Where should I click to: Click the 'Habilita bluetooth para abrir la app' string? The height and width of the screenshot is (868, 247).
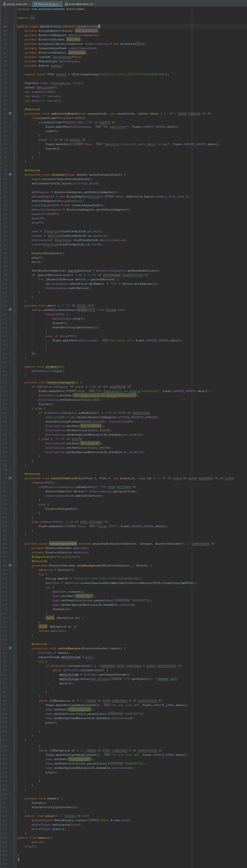[137, 144]
